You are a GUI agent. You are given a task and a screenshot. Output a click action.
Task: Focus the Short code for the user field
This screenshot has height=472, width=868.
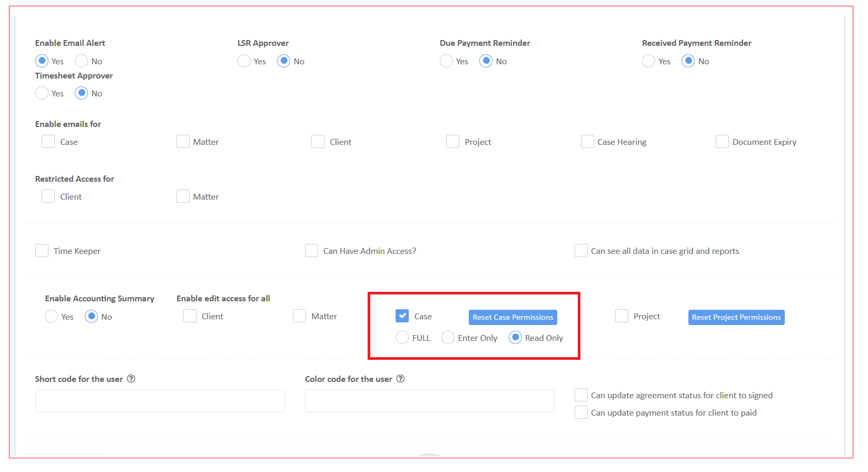(160, 401)
